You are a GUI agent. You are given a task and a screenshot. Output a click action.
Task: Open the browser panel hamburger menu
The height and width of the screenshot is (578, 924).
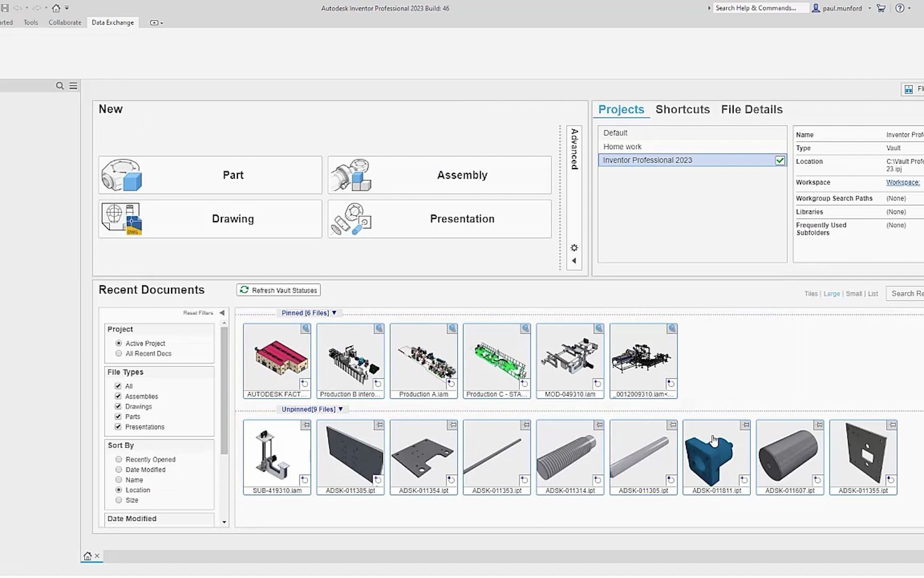tap(73, 86)
